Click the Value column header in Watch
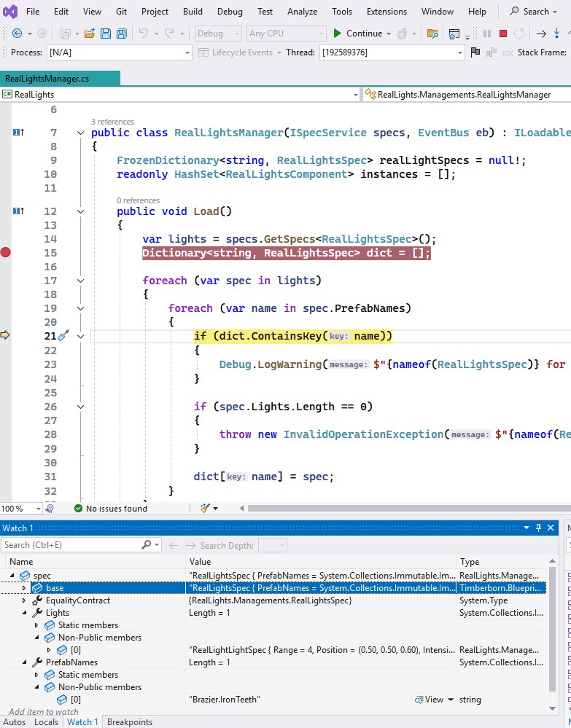571x728 pixels. [x=321, y=562]
